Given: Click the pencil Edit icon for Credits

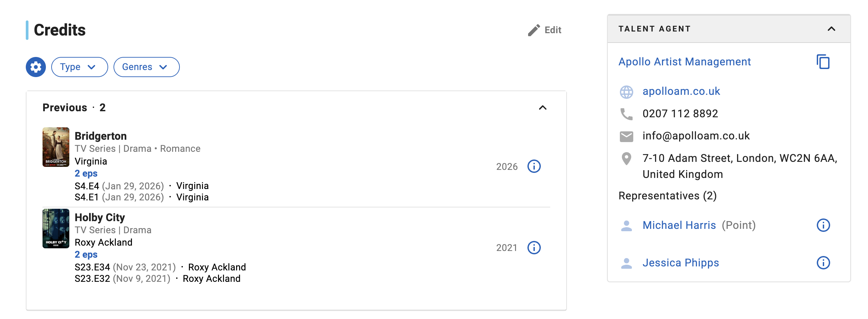Looking at the screenshot, I should pos(534,30).
